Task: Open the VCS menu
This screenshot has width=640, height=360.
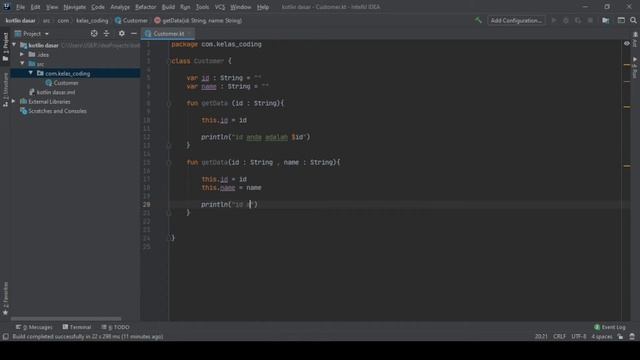Action: (x=220, y=7)
